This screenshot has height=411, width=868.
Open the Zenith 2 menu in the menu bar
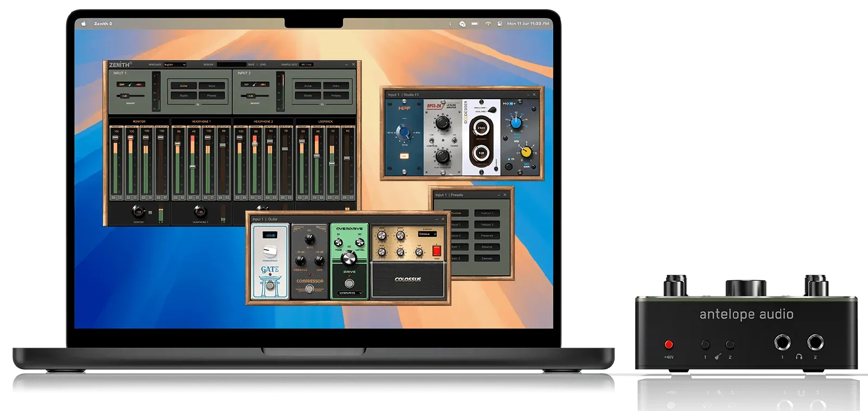pos(103,24)
